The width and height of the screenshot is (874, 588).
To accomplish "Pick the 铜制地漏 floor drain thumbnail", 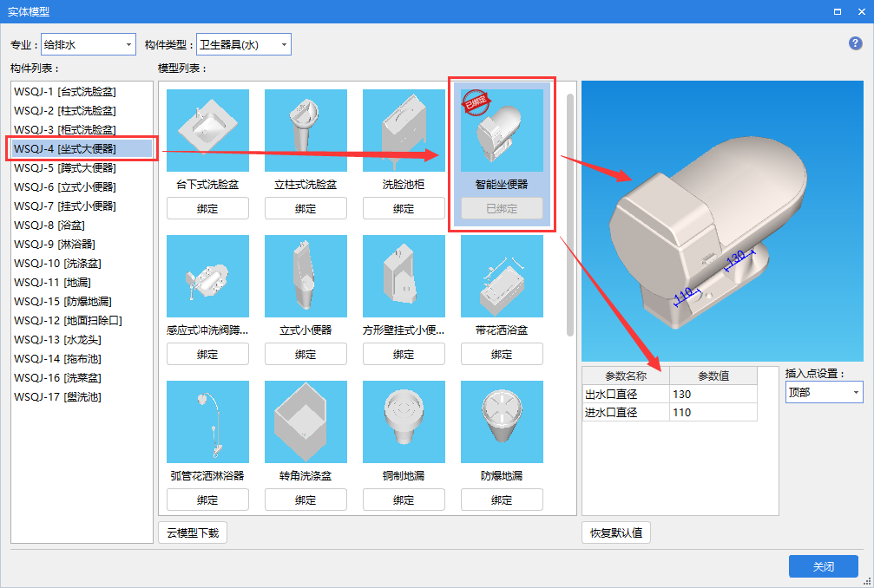I will [404, 421].
